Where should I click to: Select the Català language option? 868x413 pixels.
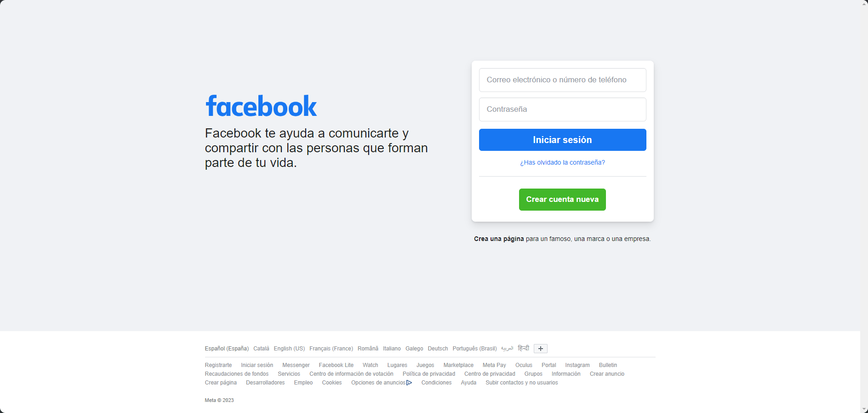click(261, 349)
